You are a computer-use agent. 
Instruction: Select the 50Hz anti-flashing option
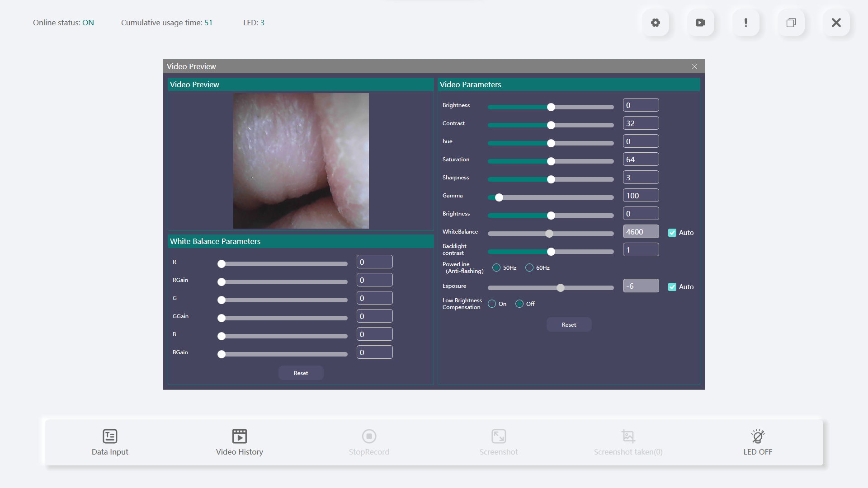click(x=497, y=267)
